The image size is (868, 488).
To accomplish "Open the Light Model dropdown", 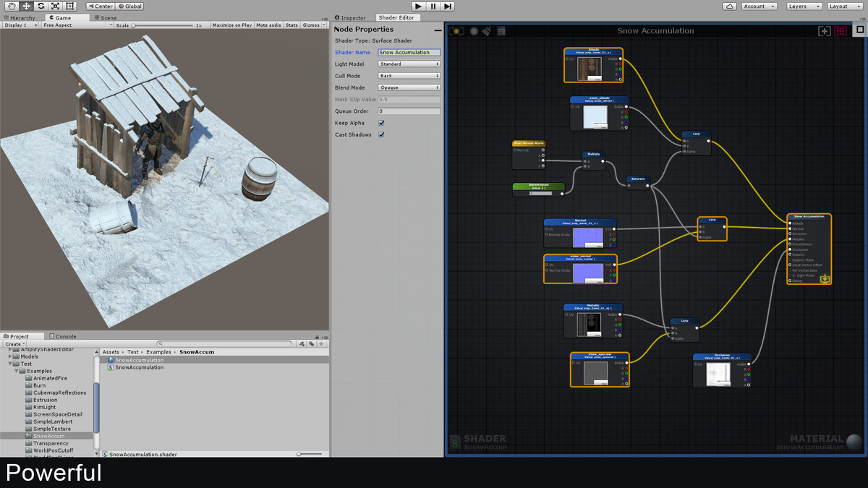I will point(409,64).
